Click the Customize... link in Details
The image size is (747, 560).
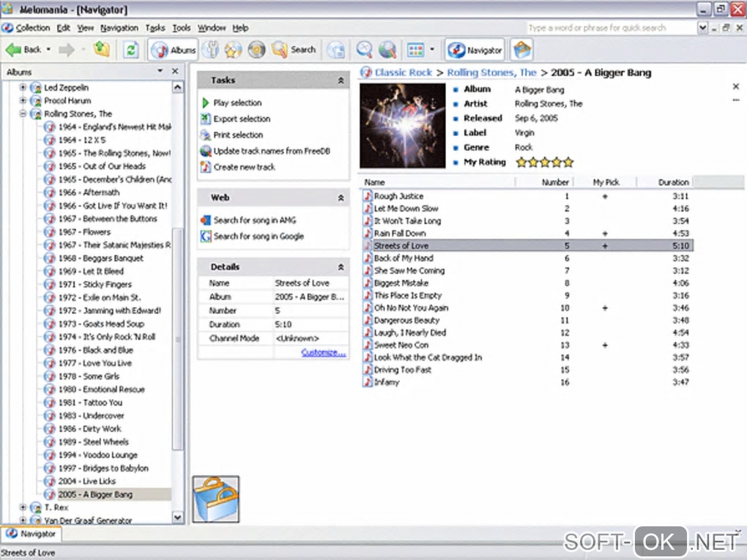[x=324, y=352]
